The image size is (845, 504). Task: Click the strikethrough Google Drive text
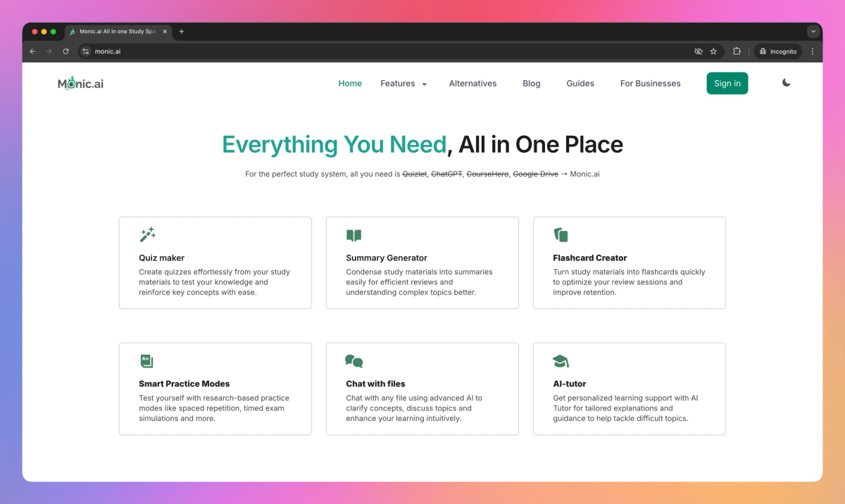[x=535, y=174]
